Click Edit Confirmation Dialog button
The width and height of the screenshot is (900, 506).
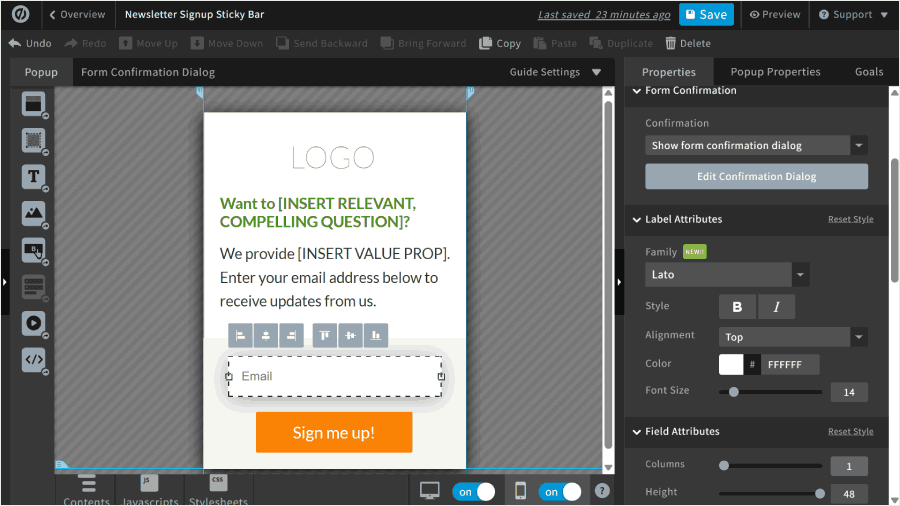[x=757, y=177]
